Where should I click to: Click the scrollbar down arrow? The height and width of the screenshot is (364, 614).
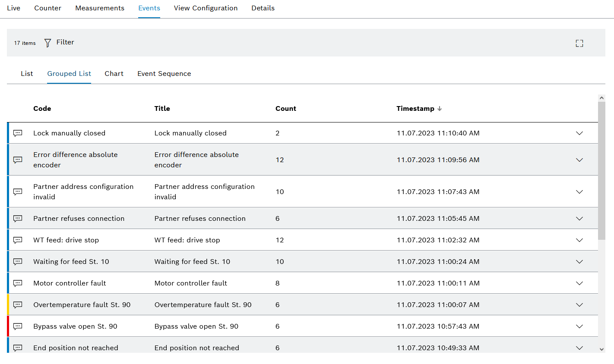point(602,349)
